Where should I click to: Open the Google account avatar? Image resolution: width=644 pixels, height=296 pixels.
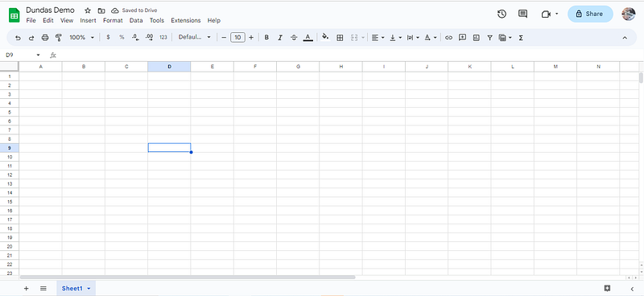coord(629,14)
